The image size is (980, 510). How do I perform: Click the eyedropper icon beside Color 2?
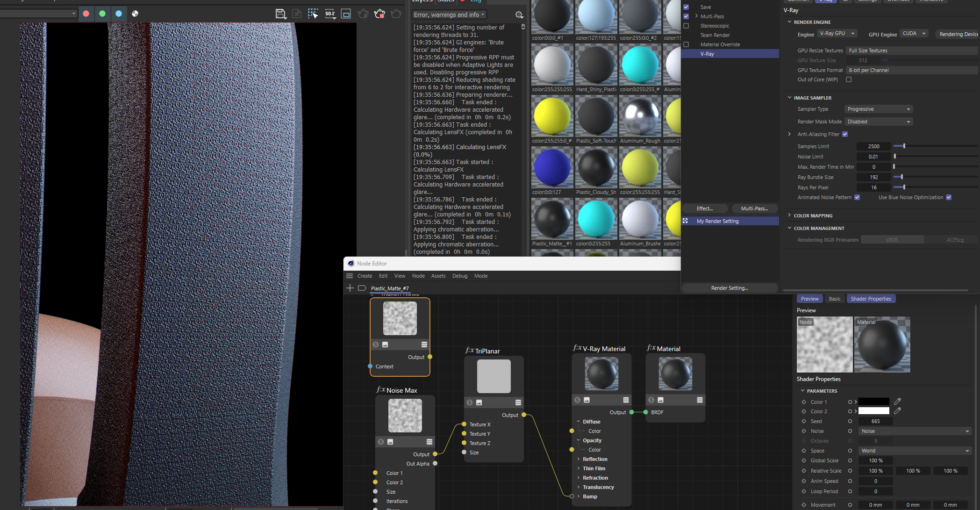897,411
